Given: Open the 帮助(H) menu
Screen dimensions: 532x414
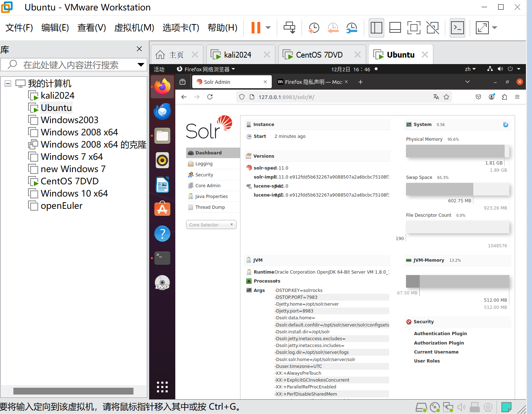Looking at the screenshot, I should 222,28.
